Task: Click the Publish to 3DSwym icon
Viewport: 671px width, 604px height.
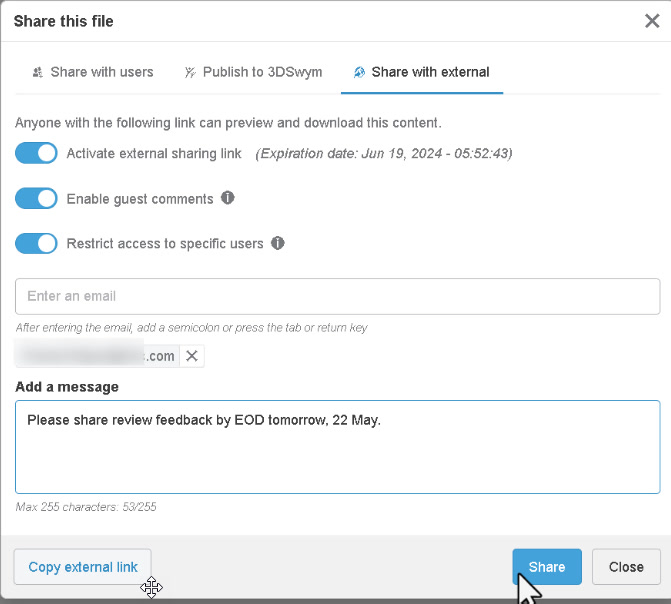Action: pyautogui.click(x=190, y=72)
